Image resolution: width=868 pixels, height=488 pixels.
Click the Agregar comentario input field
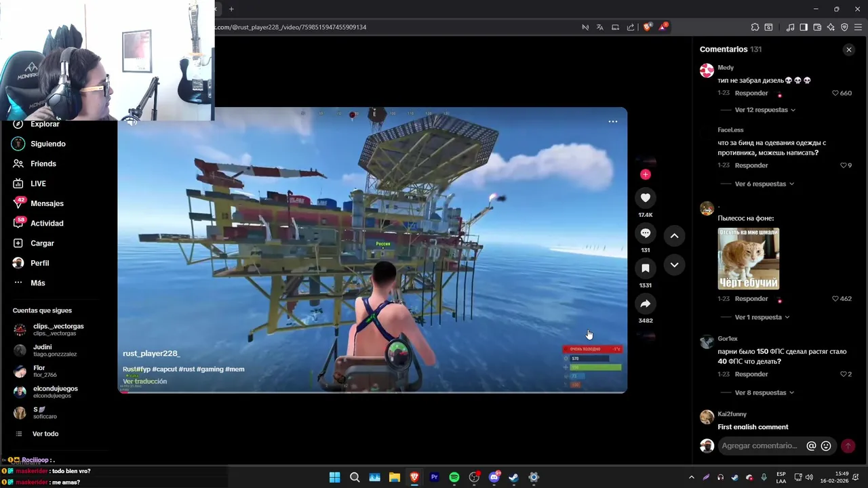[759, 446]
